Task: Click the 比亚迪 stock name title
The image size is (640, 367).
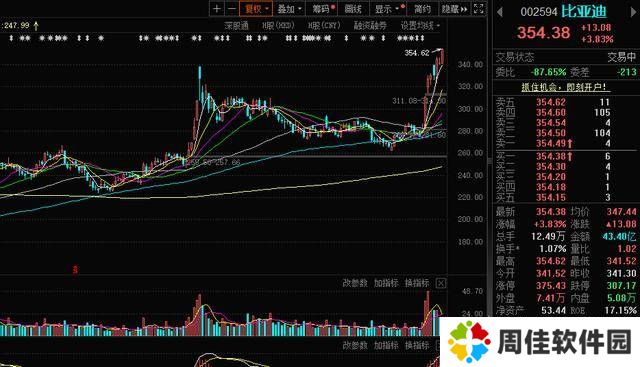Action: click(584, 11)
